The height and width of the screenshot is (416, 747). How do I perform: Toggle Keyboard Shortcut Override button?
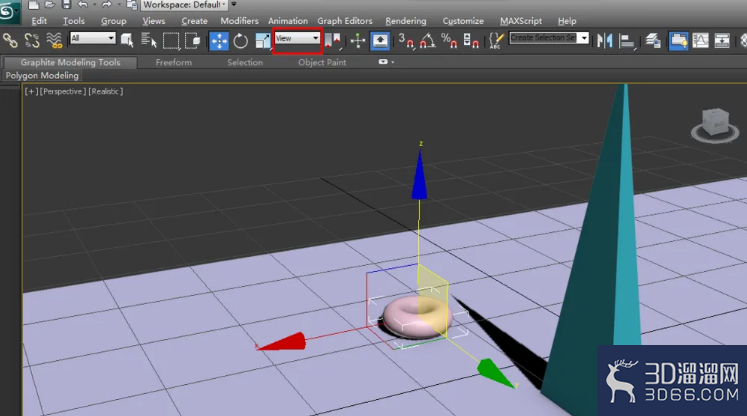[380, 41]
